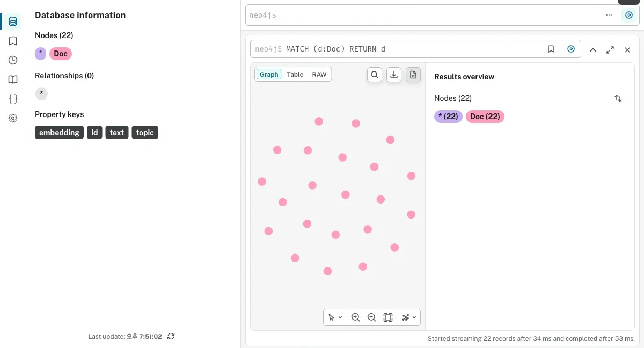Expand the result frame to fullscreen
This screenshot has height=348, width=644.
(610, 49)
